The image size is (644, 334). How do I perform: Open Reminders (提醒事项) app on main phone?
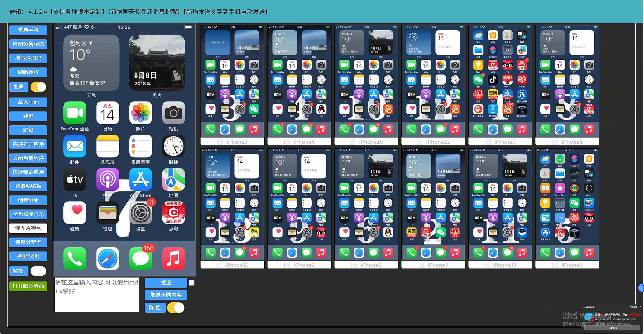[x=140, y=146]
